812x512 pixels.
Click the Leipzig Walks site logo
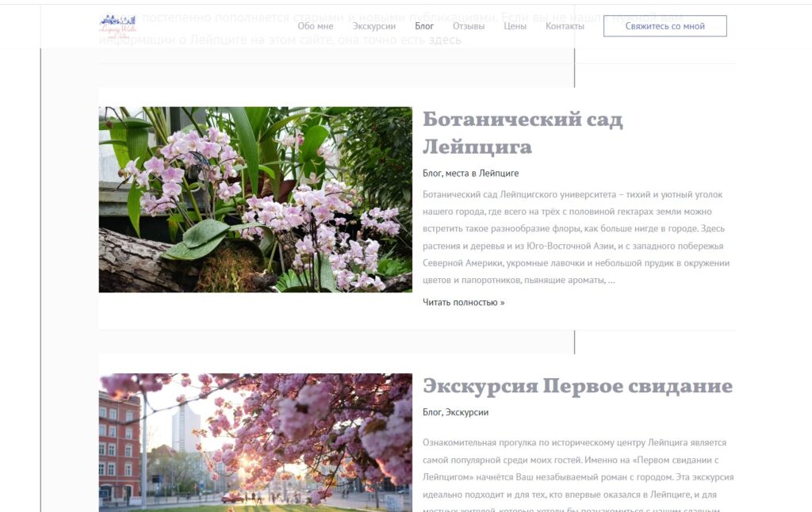pyautogui.click(x=117, y=23)
